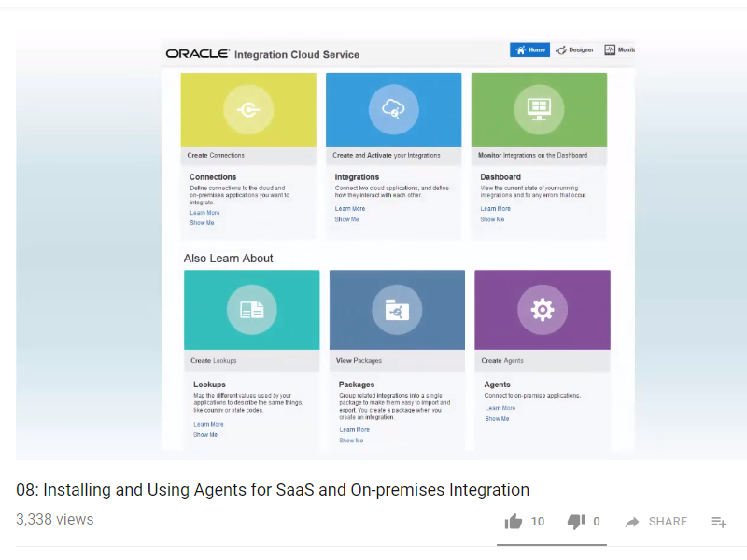747x560 pixels.
Task: Click the like count 10
Action: (538, 522)
